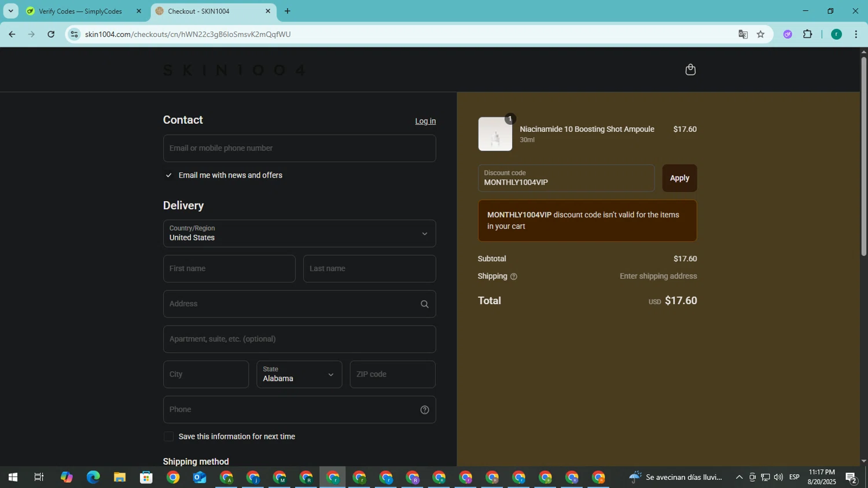The image size is (868, 488).
Task: Click the First name field
Action: (x=229, y=269)
